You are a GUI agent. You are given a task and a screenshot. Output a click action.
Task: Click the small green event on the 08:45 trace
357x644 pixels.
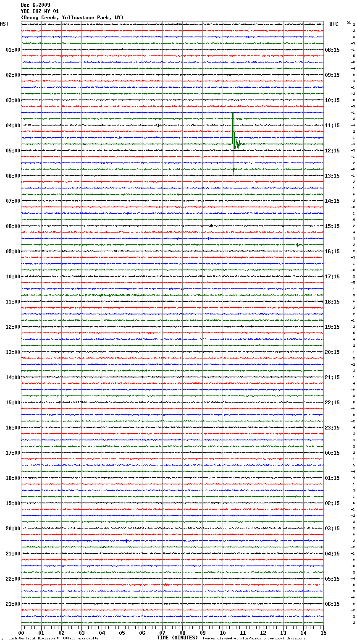298,245
